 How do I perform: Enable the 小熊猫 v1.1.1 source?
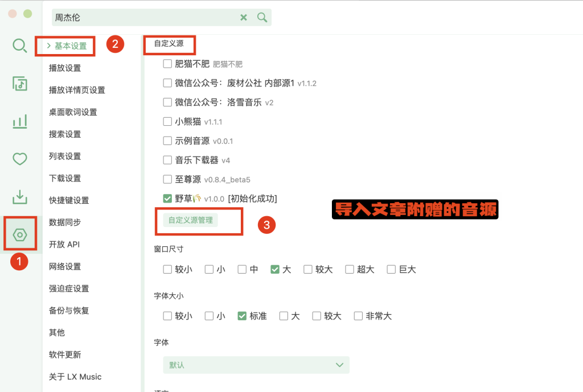pyautogui.click(x=167, y=122)
